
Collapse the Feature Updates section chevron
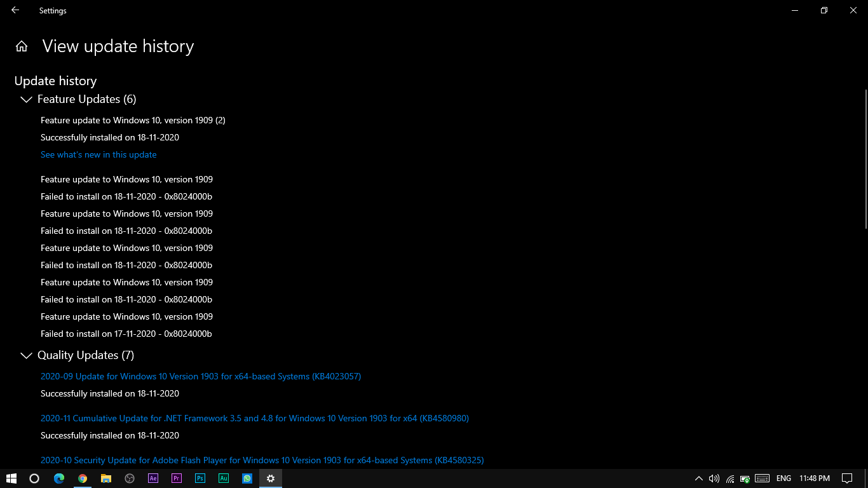[x=26, y=99]
